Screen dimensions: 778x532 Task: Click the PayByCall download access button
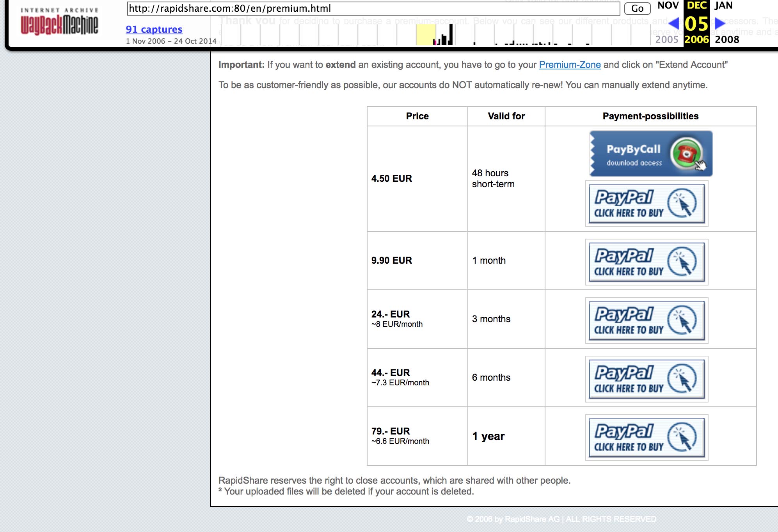650,154
